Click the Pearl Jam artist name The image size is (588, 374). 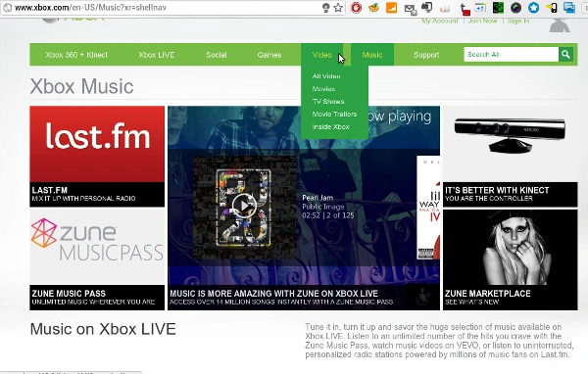(318, 198)
